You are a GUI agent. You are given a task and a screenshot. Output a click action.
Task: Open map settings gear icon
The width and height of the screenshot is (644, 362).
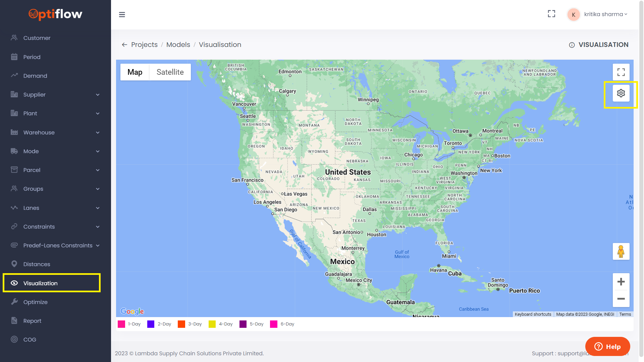621,93
